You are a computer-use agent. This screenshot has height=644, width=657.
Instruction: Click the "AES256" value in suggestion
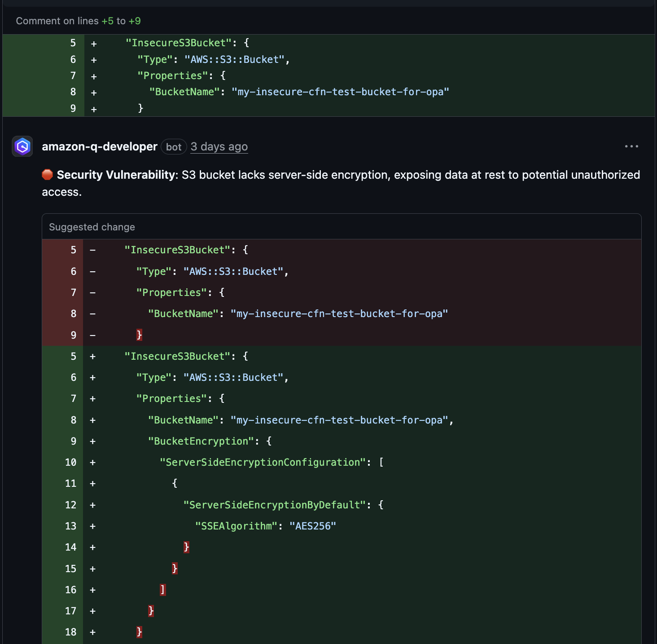point(313,526)
